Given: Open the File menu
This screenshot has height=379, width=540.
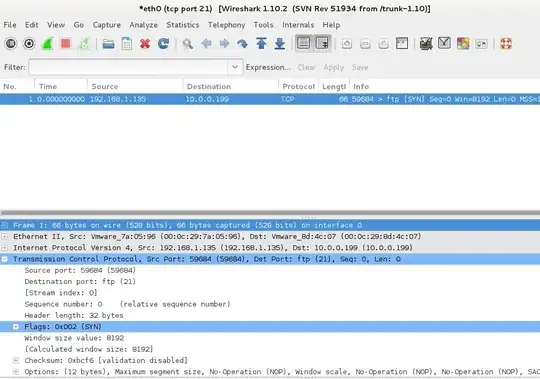Looking at the screenshot, I should pos(10,25).
